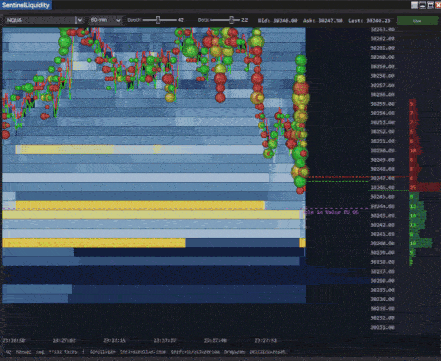The height and width of the screenshot is (361, 441).
Task: Select the 30255.00 price level on ladder
Action: pos(383,104)
